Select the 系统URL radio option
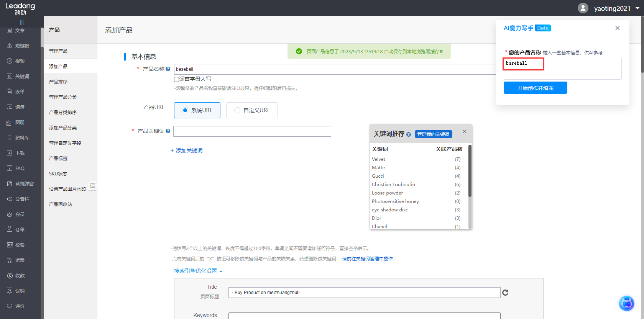 [x=185, y=110]
